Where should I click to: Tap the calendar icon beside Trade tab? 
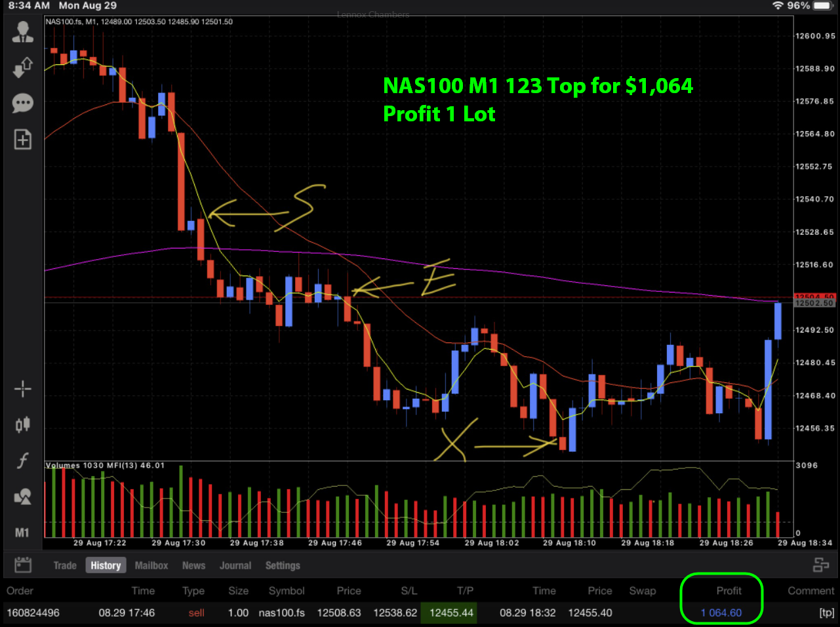23,565
